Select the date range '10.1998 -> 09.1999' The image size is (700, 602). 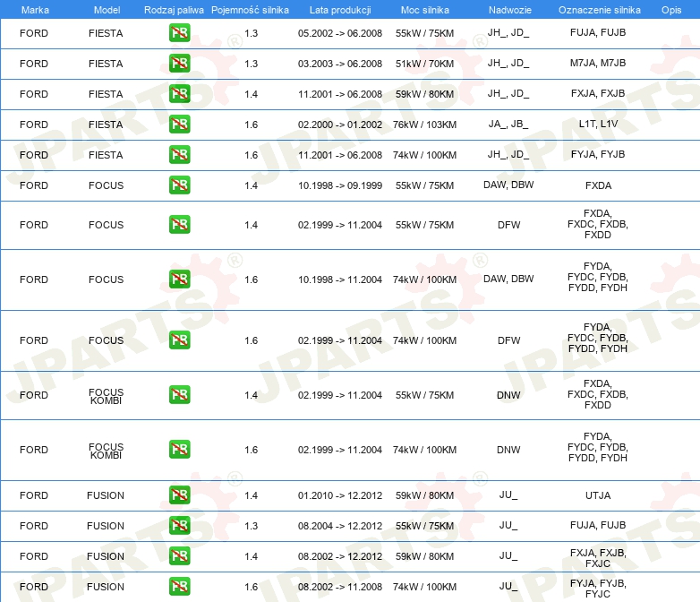(x=340, y=185)
